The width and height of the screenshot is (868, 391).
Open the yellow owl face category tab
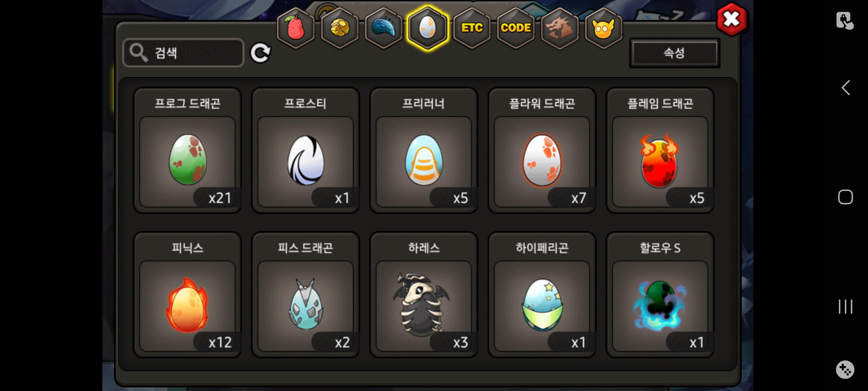603,28
